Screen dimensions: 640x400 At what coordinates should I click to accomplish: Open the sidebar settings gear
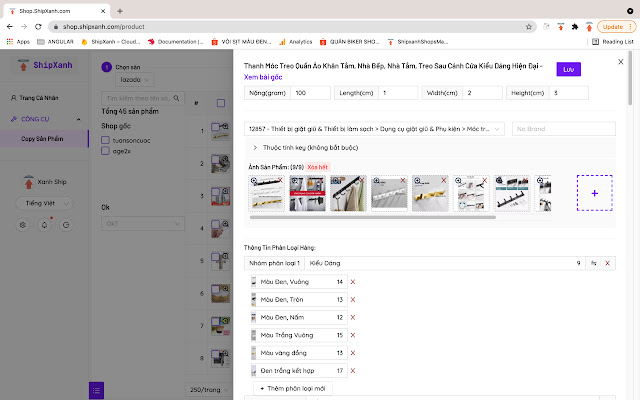23,225
